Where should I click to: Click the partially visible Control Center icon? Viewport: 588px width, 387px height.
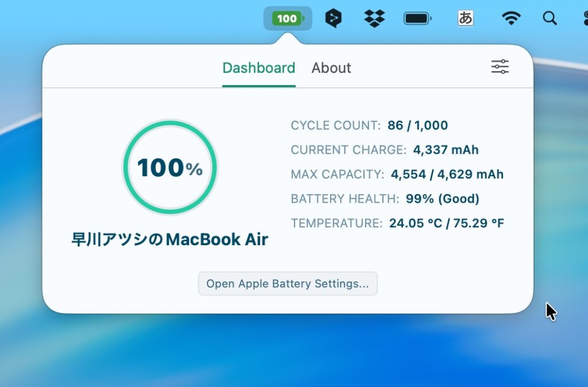click(584, 18)
